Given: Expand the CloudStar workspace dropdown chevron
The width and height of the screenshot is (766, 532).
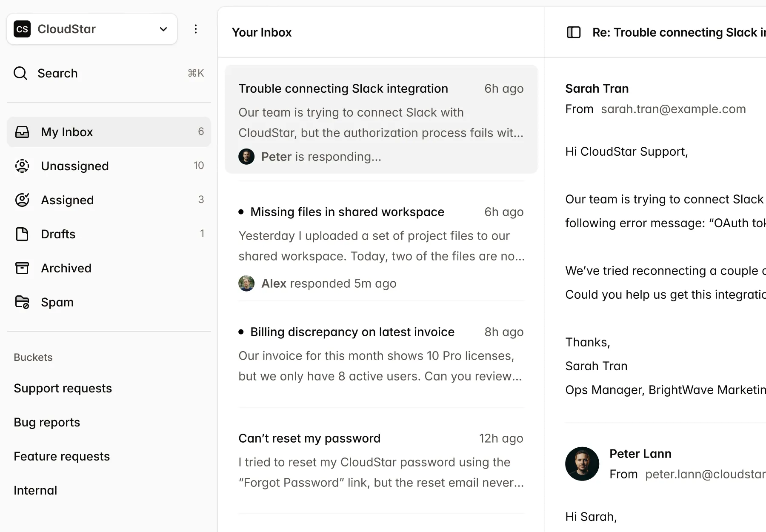Looking at the screenshot, I should coord(163,29).
